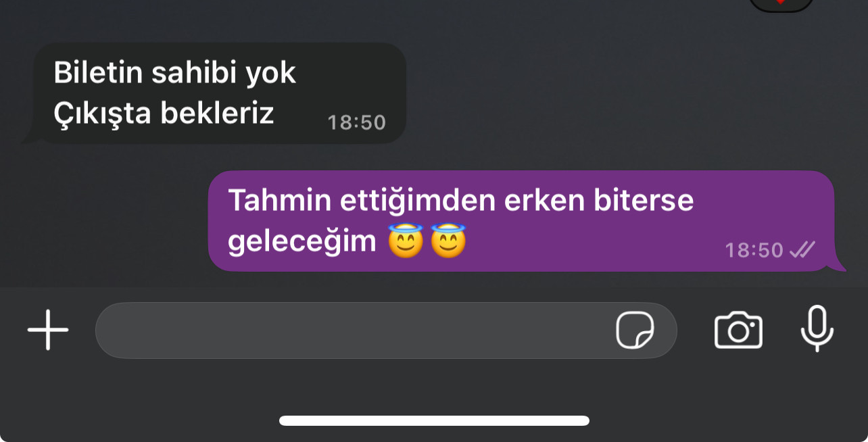Tap the "Çıkışta bekleriz" text line
The image size is (868, 442).
point(164,114)
